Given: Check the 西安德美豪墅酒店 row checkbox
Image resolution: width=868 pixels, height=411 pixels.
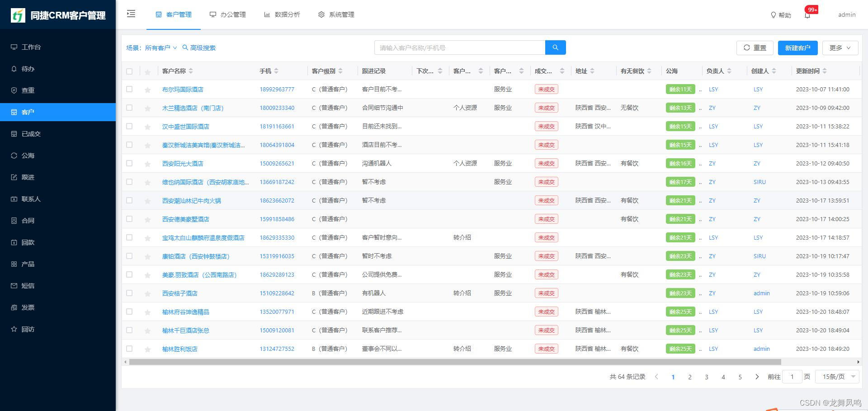Looking at the screenshot, I should point(129,219).
